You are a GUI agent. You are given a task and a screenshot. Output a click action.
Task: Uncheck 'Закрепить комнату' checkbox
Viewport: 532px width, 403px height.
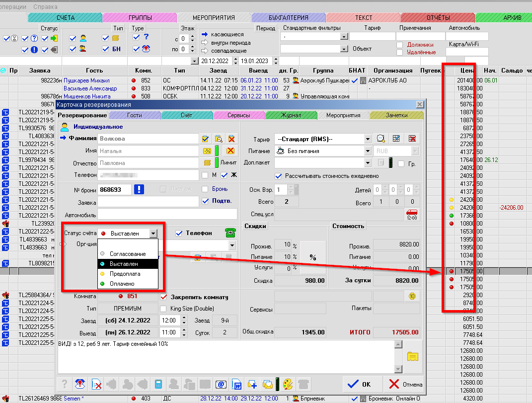(163, 297)
